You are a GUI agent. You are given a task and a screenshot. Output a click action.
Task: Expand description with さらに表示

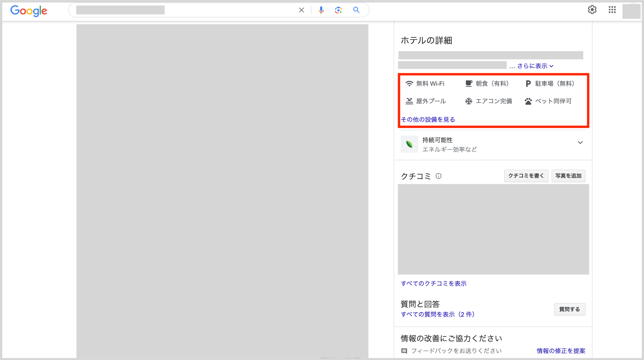(x=535, y=66)
